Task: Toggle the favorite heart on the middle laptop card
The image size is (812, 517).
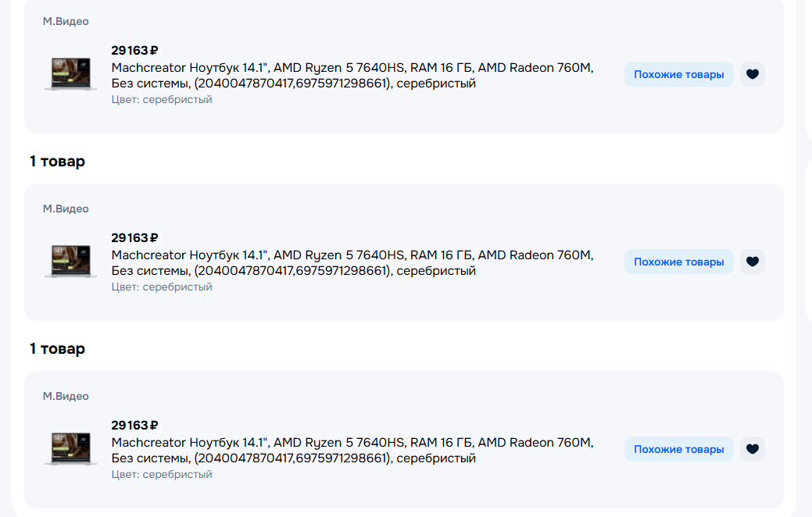Action: coord(752,262)
